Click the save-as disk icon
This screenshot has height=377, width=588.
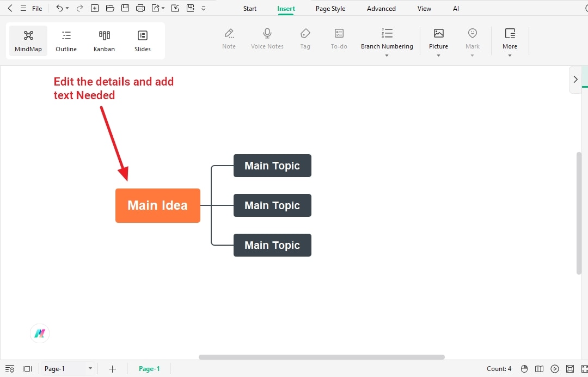(x=191, y=8)
